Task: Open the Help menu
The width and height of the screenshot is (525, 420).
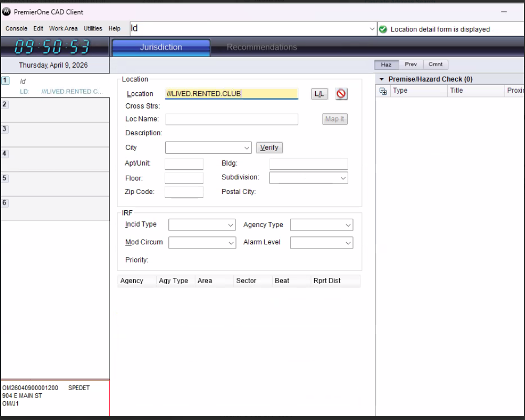Action: click(114, 29)
